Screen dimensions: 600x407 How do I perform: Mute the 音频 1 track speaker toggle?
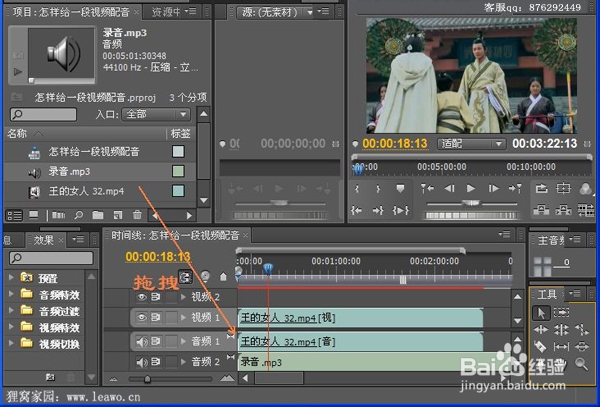(142, 341)
